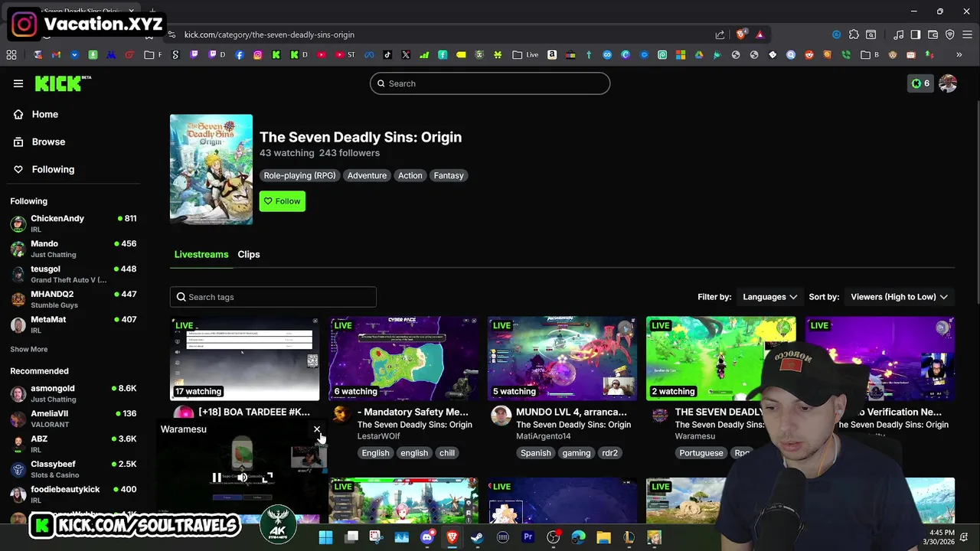
Task: Open the Facebook bookmark
Action: click(240, 55)
